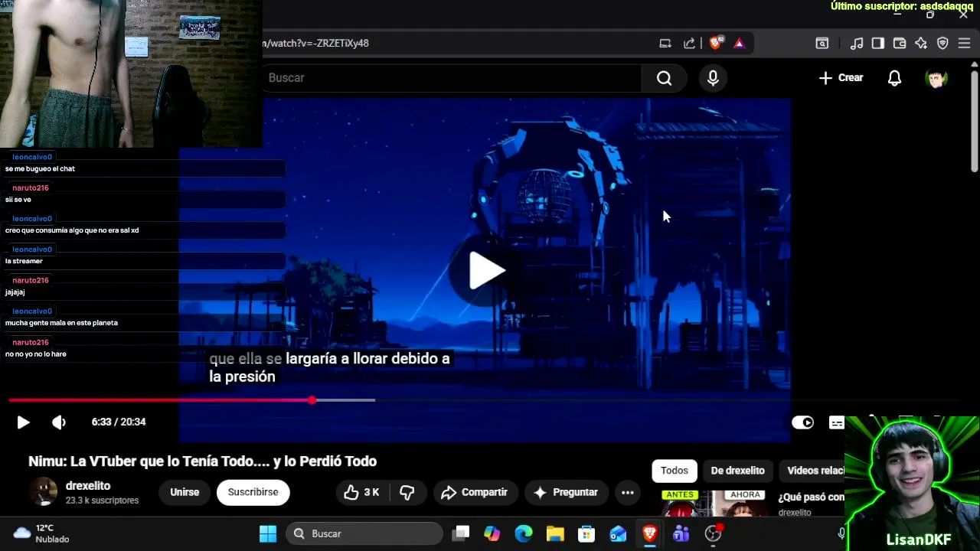The height and width of the screenshot is (551, 980).
Task: Click the Unirse button
Action: click(x=185, y=492)
